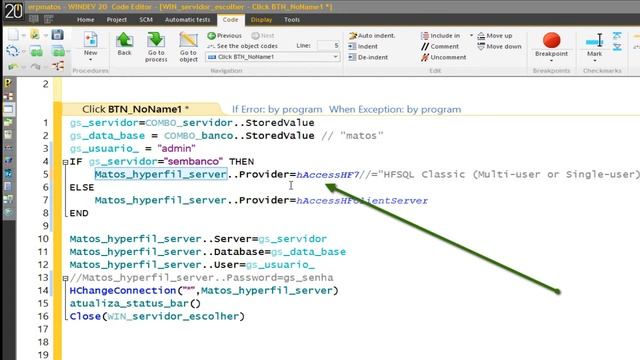Click the Include in icon
Image resolution: width=640 pixels, height=360 pixels.
(425, 36)
